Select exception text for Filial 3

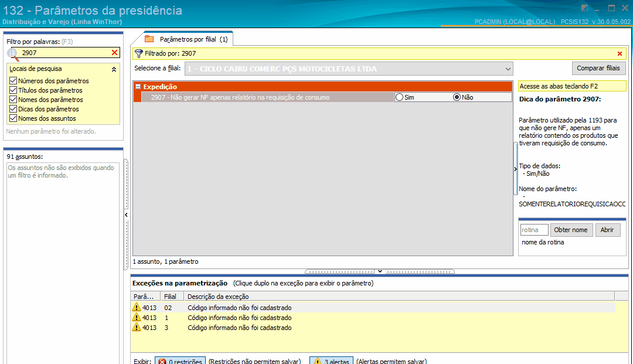[239, 328]
